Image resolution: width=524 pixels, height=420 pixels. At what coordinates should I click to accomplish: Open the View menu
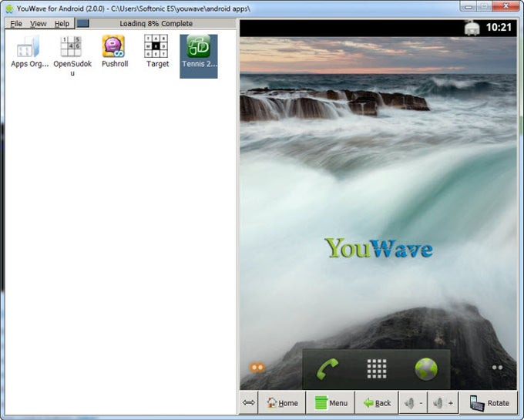coord(38,24)
